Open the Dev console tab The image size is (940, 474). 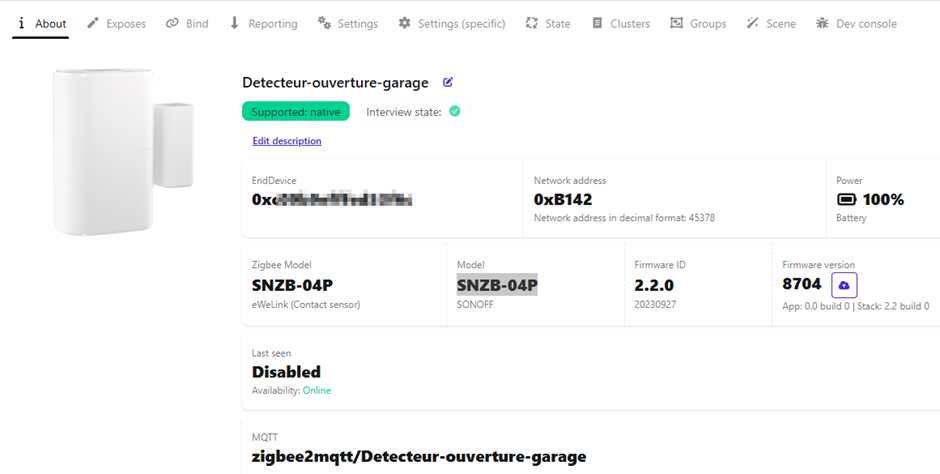click(x=856, y=23)
